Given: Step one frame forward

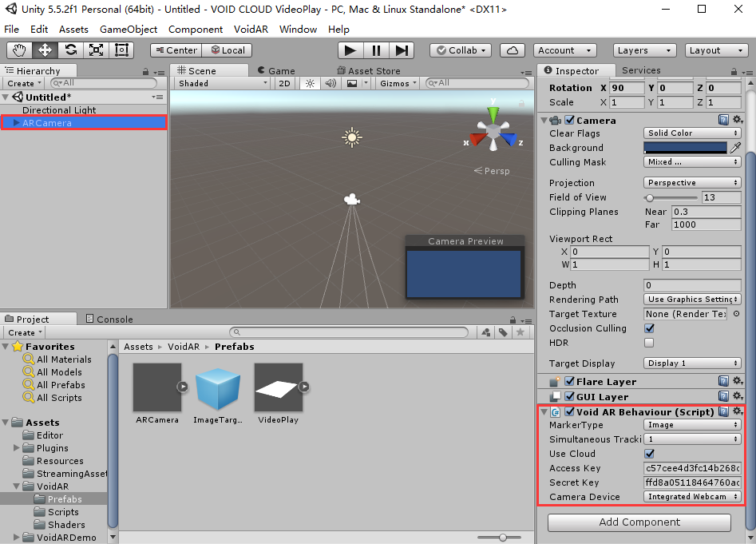Looking at the screenshot, I should [401, 50].
